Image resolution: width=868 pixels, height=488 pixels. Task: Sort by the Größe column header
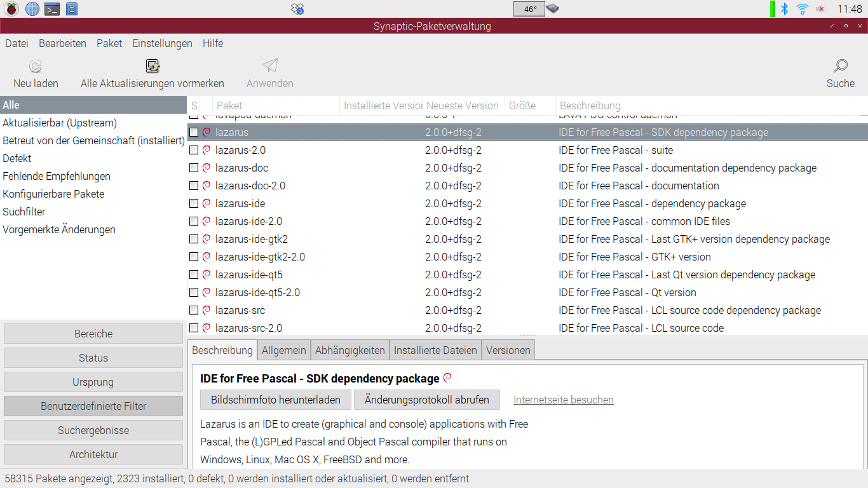[531, 105]
